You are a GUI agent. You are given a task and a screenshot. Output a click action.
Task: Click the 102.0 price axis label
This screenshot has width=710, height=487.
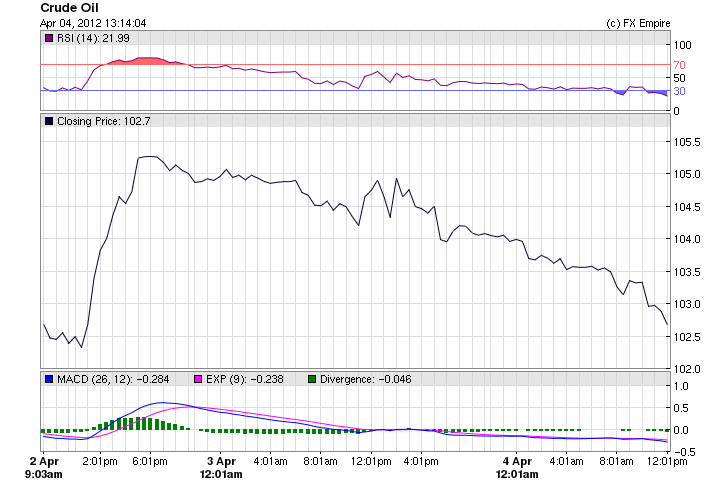point(686,369)
